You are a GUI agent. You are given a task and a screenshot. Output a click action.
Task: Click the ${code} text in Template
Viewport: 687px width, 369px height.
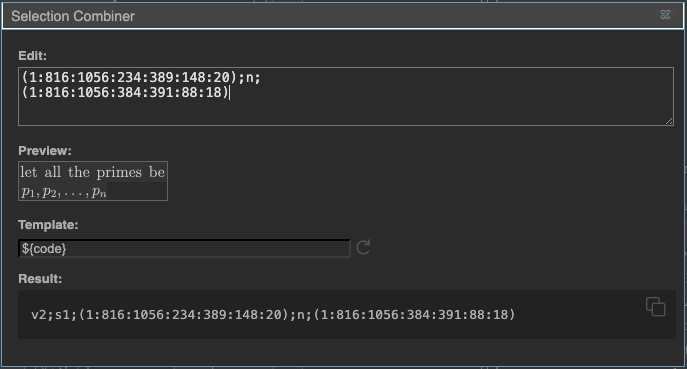(44, 248)
